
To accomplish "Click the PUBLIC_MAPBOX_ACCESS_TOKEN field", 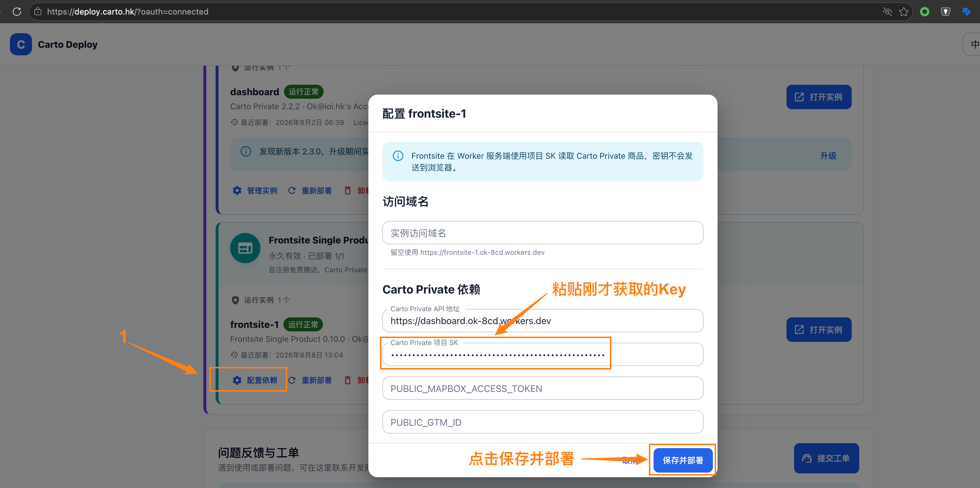I will point(542,388).
